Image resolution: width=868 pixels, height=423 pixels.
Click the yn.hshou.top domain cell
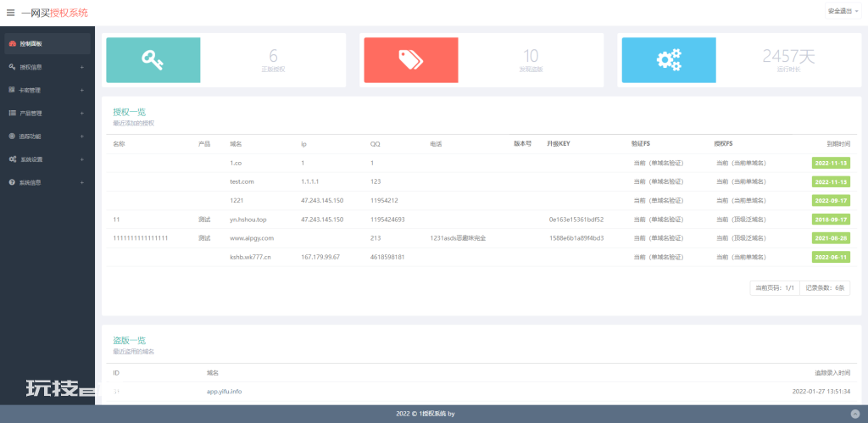click(248, 220)
